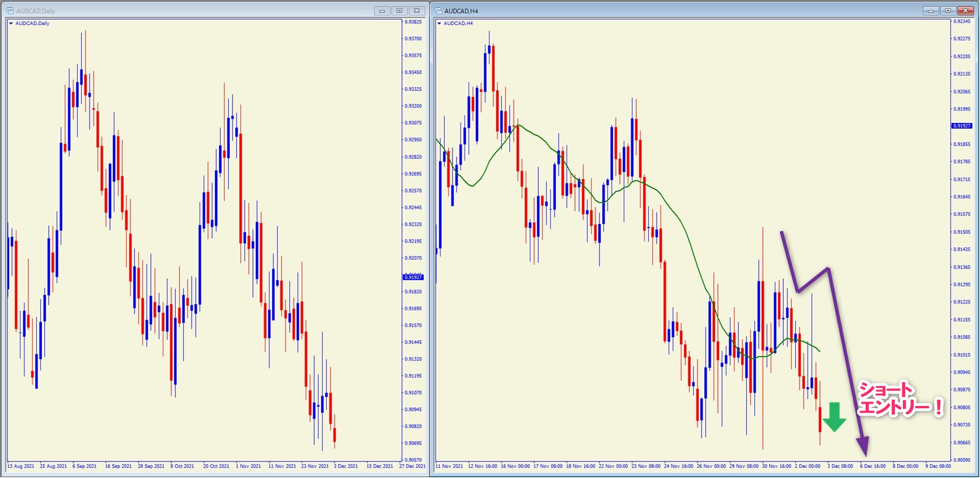Click the 8 Dec 00:00 time on H4 axis
This screenshot has height=478, width=980.
tap(906, 466)
